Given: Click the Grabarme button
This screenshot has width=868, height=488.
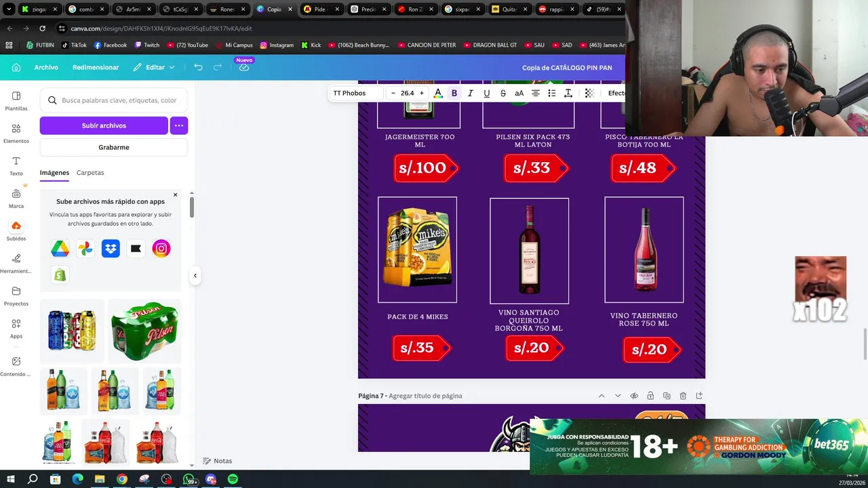Looking at the screenshot, I should click(114, 147).
